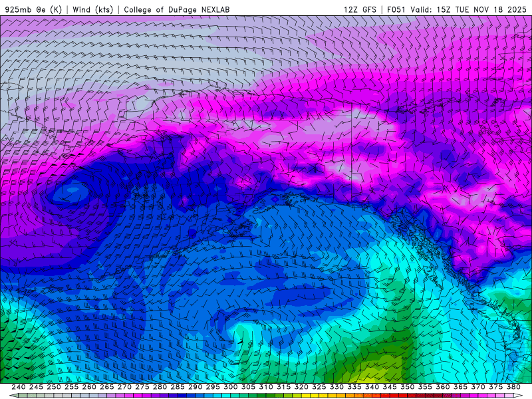Viewport: 532px width, 399px height.
Task: Click the 925mb θe (K) title text
Action: [33, 9]
